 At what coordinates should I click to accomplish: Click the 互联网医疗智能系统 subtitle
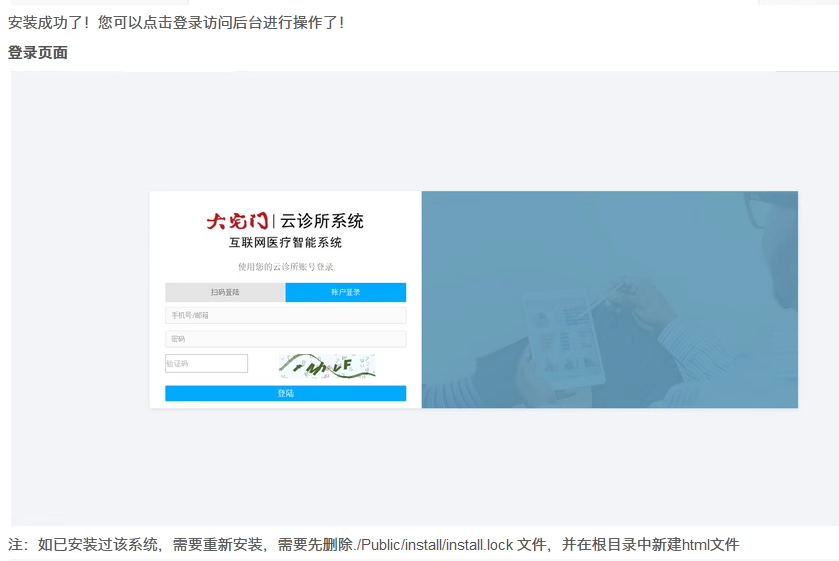(286, 242)
